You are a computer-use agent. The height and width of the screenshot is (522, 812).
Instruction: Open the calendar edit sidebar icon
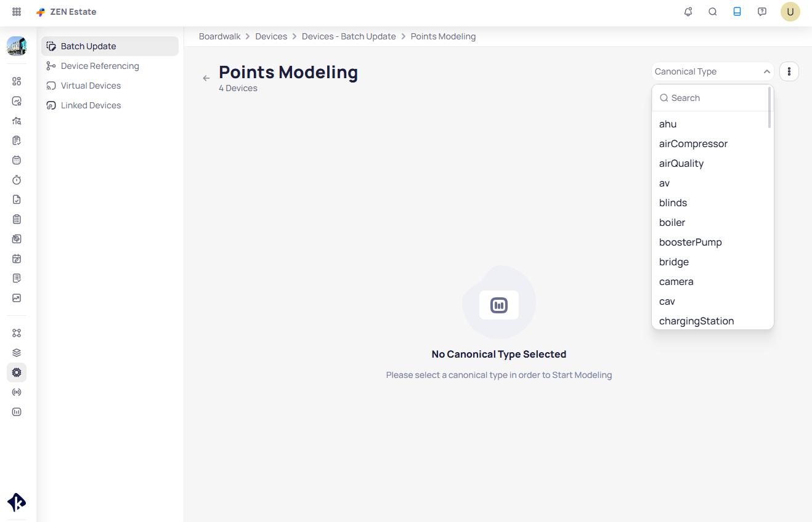coord(17,259)
